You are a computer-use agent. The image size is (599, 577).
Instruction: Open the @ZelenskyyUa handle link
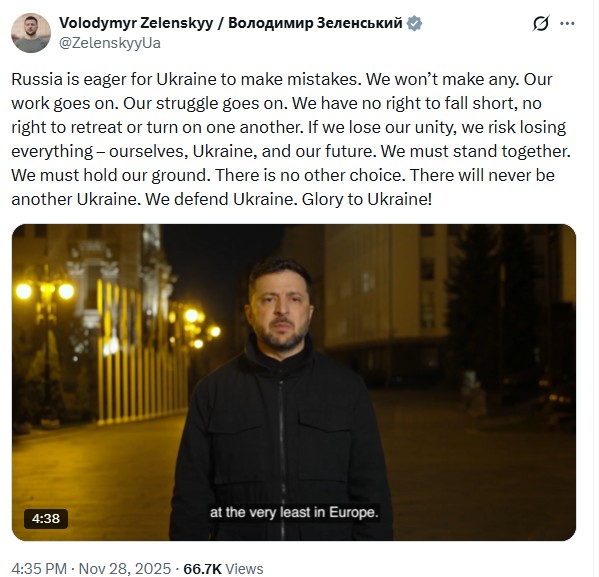tap(110, 43)
